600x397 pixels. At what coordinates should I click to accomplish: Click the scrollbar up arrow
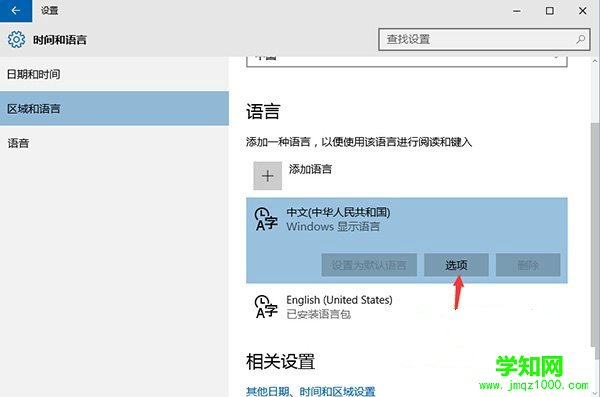tap(595, 61)
